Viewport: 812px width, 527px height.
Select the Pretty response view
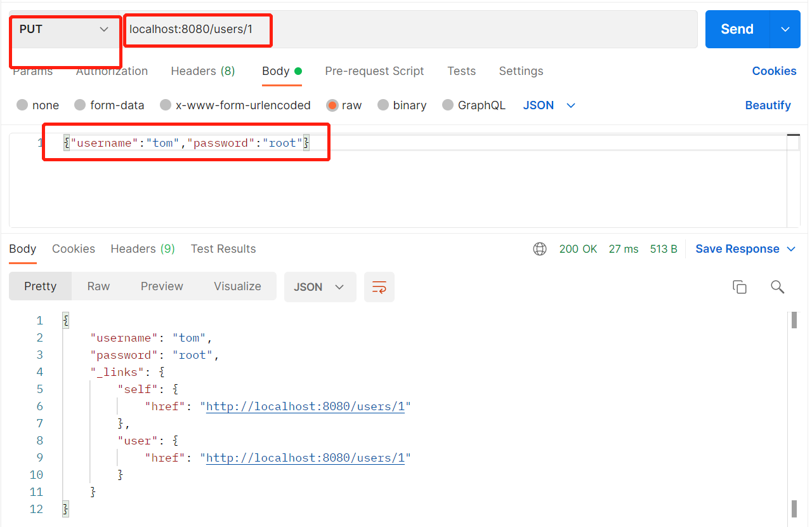pyautogui.click(x=40, y=286)
